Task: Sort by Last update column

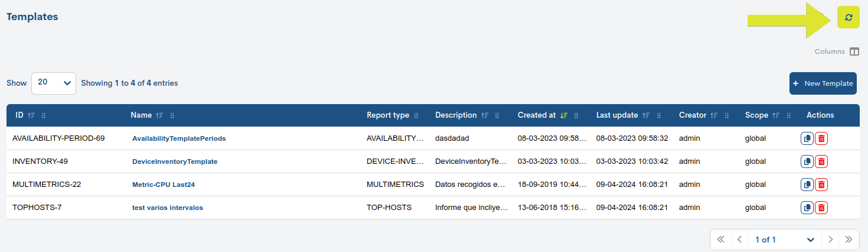Action: pyautogui.click(x=646, y=115)
